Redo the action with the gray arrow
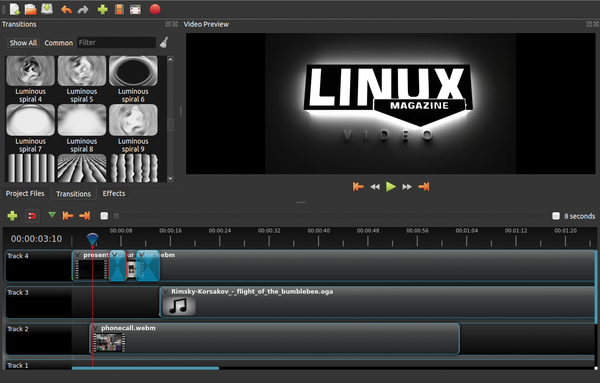The image size is (600, 383). click(83, 10)
